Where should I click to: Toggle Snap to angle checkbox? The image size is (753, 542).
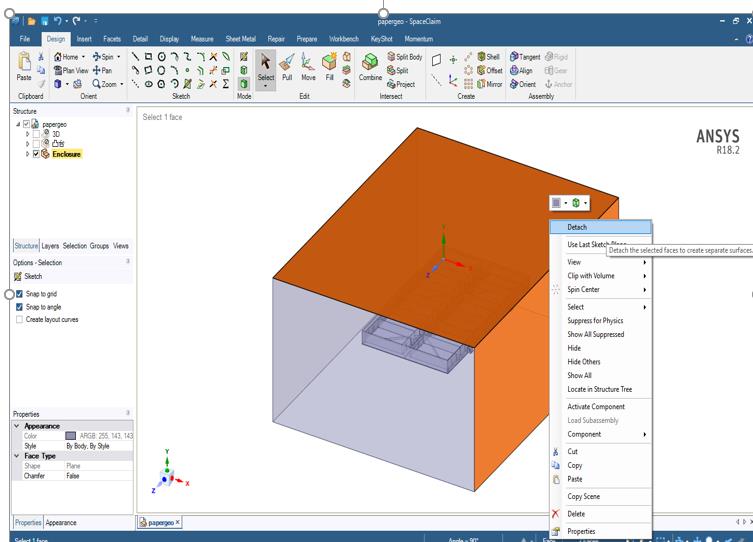pyautogui.click(x=19, y=307)
